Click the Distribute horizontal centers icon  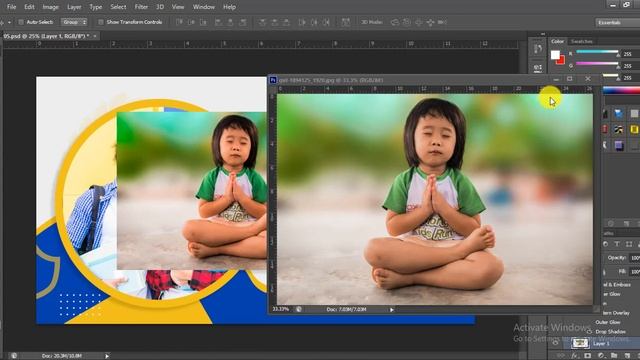(x=314, y=22)
